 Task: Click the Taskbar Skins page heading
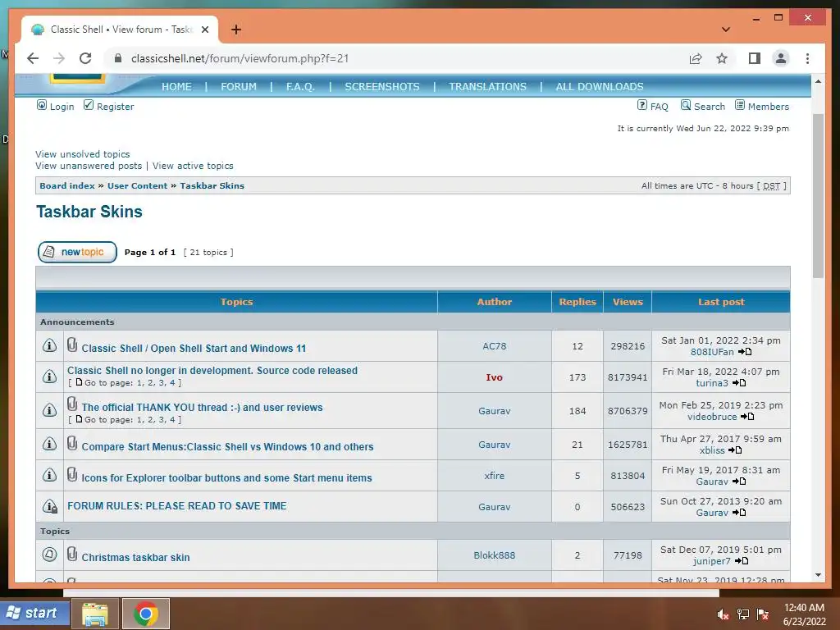(89, 212)
